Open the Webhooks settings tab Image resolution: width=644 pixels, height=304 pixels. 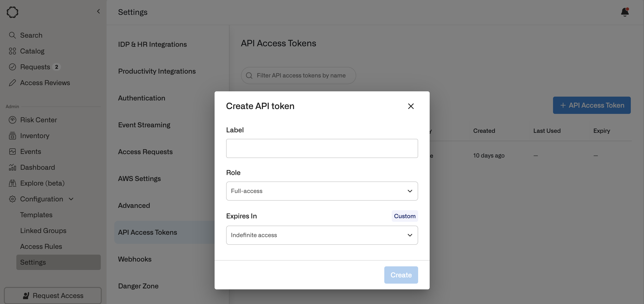pos(135,259)
